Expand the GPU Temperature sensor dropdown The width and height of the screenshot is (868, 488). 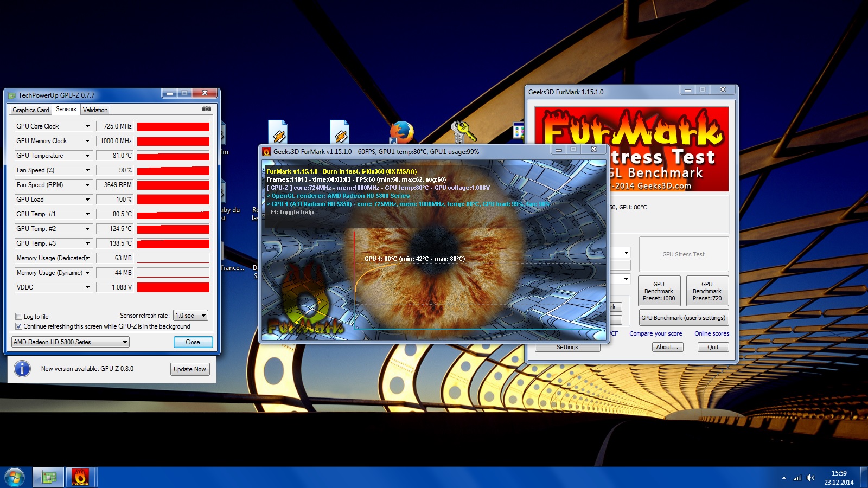tap(87, 156)
